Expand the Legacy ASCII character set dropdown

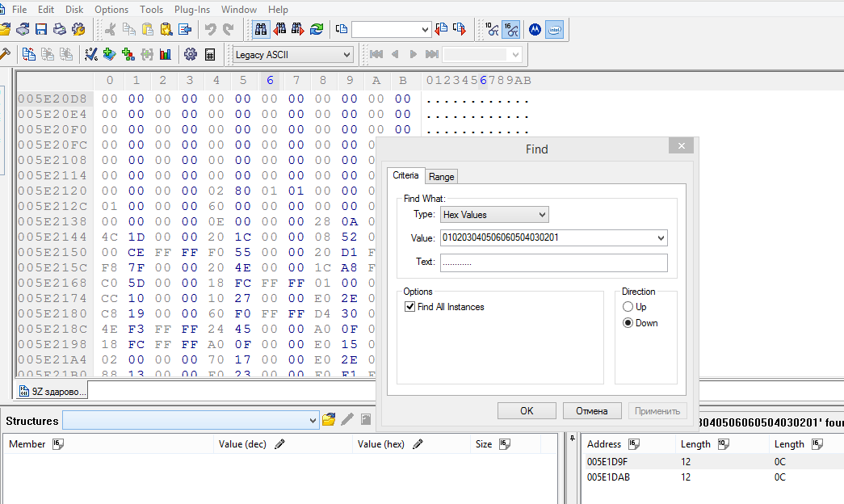coord(293,55)
